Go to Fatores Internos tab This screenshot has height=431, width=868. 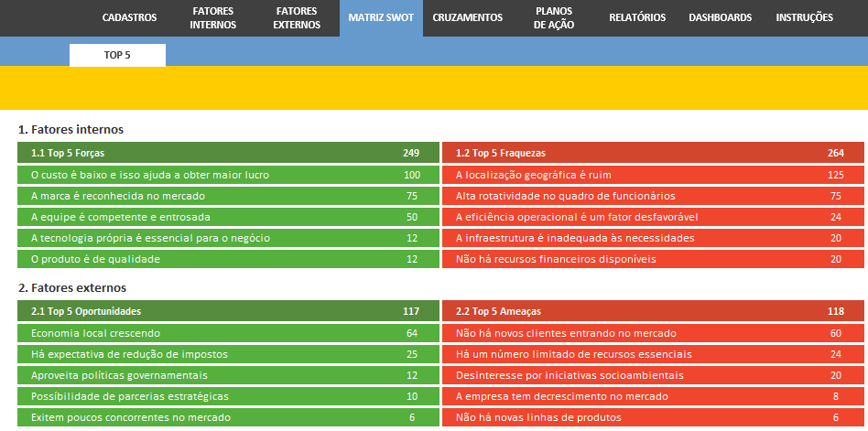tap(212, 18)
